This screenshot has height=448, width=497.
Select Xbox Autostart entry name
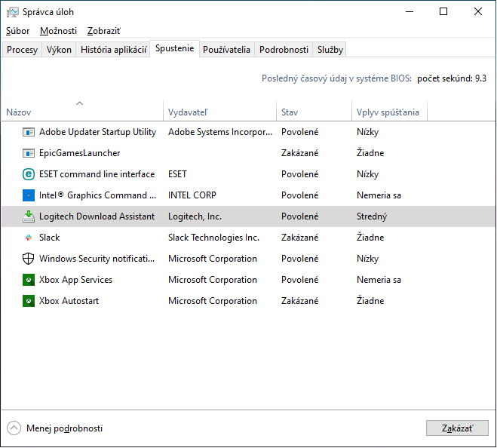click(69, 301)
